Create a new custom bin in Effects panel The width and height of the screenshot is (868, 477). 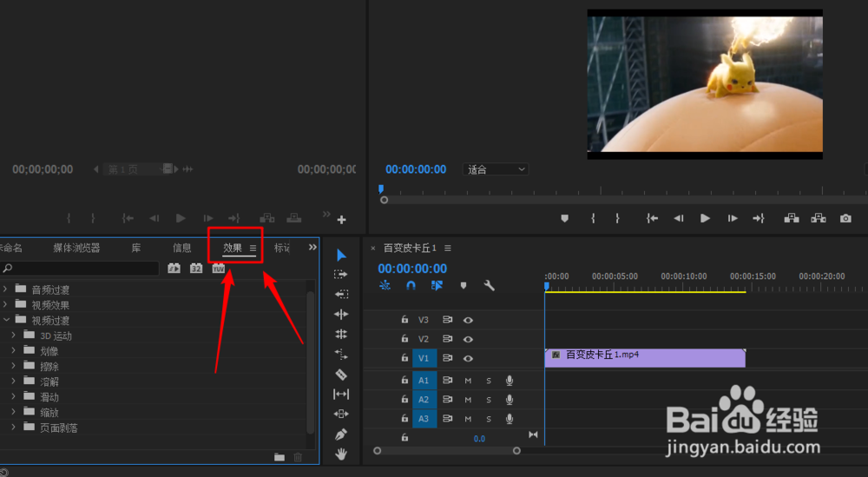point(279,457)
